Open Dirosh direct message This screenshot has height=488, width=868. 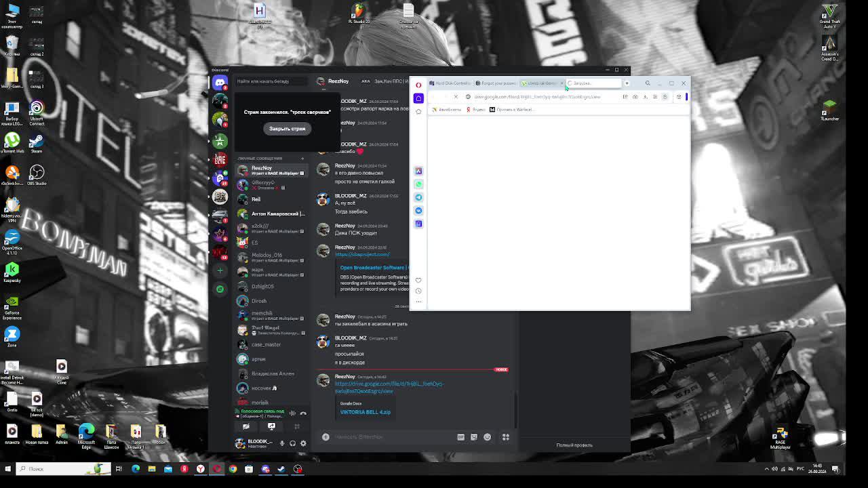click(x=271, y=301)
